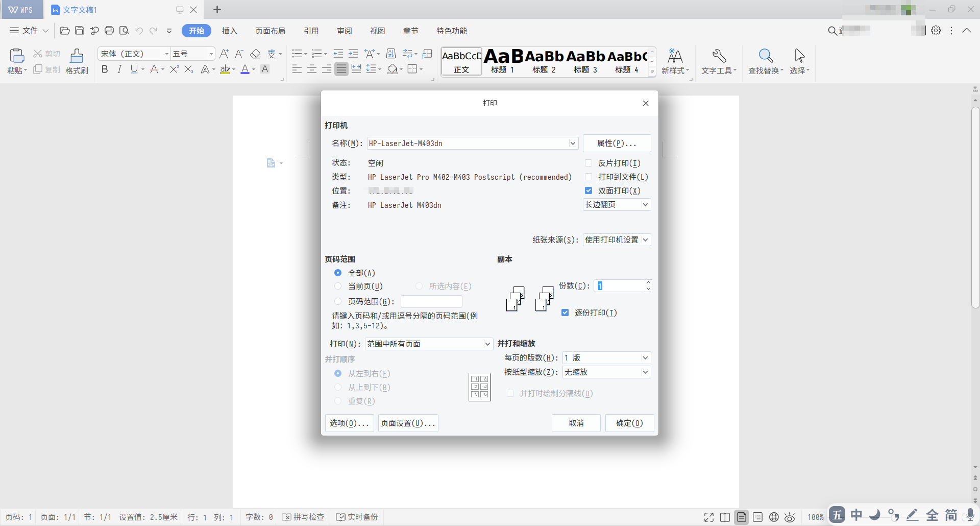
Task: Open 页面设置 from the print dialog
Action: 408,423
